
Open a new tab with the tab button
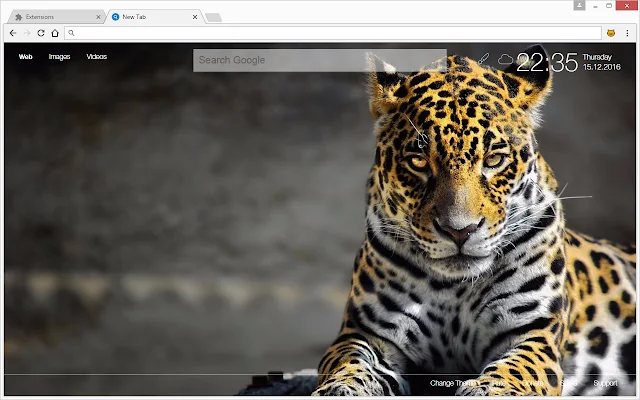coord(213,17)
